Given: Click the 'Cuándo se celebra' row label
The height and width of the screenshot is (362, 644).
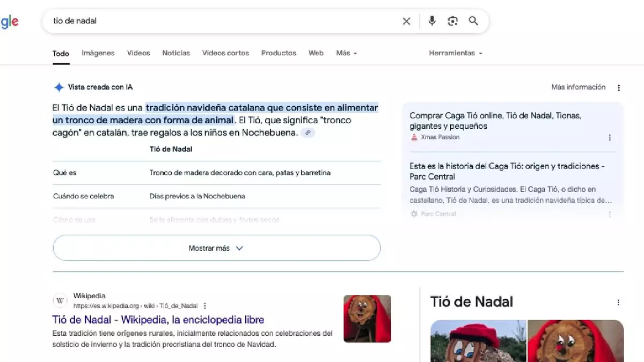Looking at the screenshot, I should (x=84, y=196).
